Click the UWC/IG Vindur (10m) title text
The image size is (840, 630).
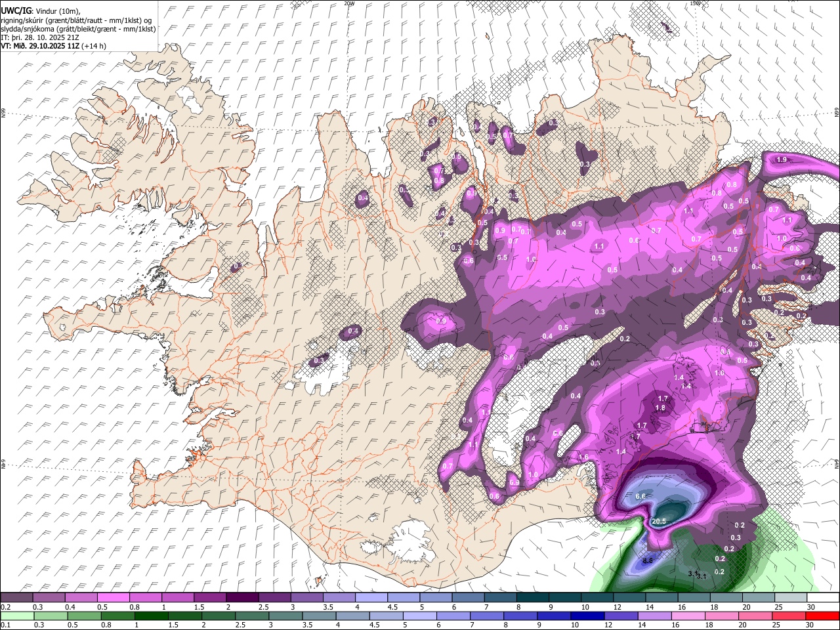point(41,11)
